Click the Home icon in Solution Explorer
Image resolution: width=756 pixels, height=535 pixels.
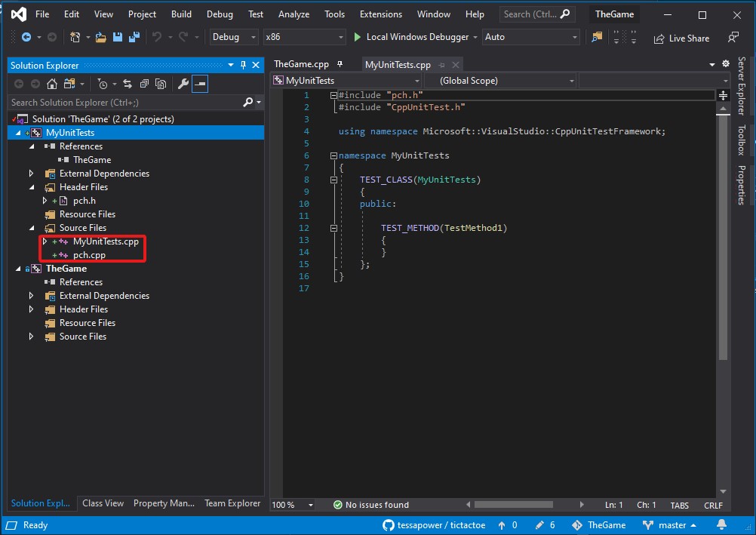[x=53, y=84]
